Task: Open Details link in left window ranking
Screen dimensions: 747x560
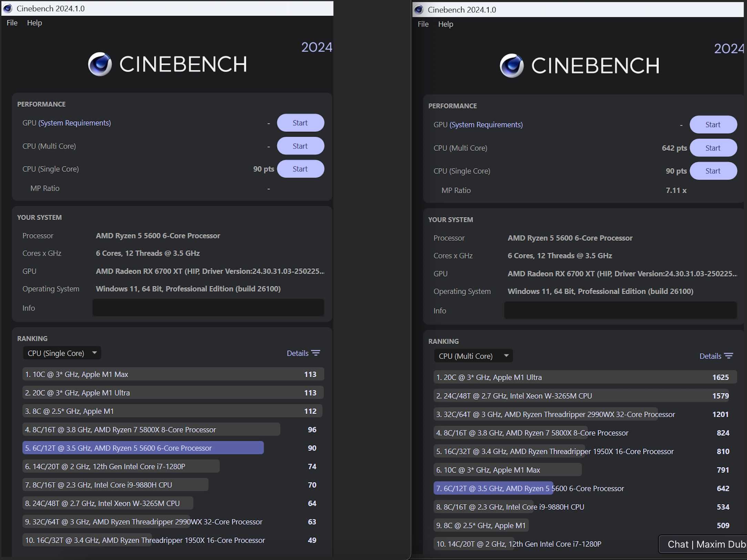Action: (x=298, y=353)
